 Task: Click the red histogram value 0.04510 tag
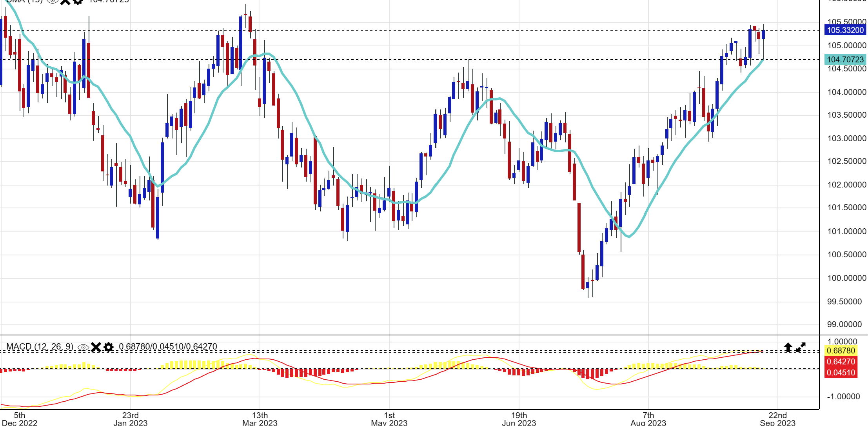(841, 373)
